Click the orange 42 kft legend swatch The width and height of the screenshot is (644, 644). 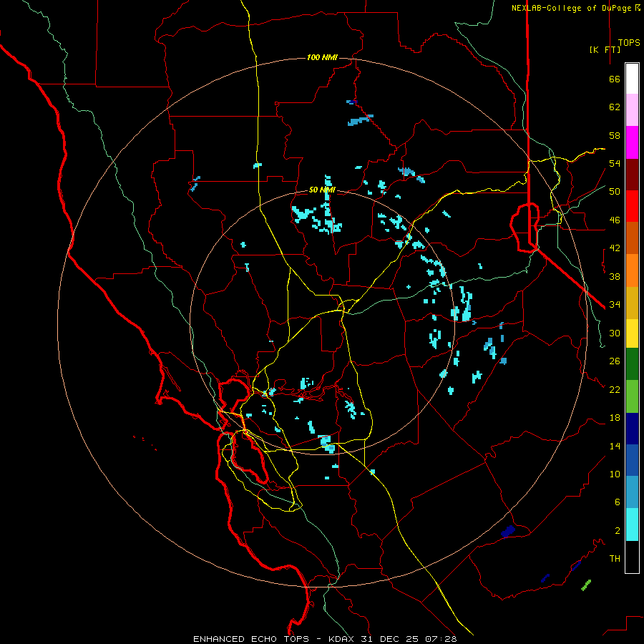(632, 270)
